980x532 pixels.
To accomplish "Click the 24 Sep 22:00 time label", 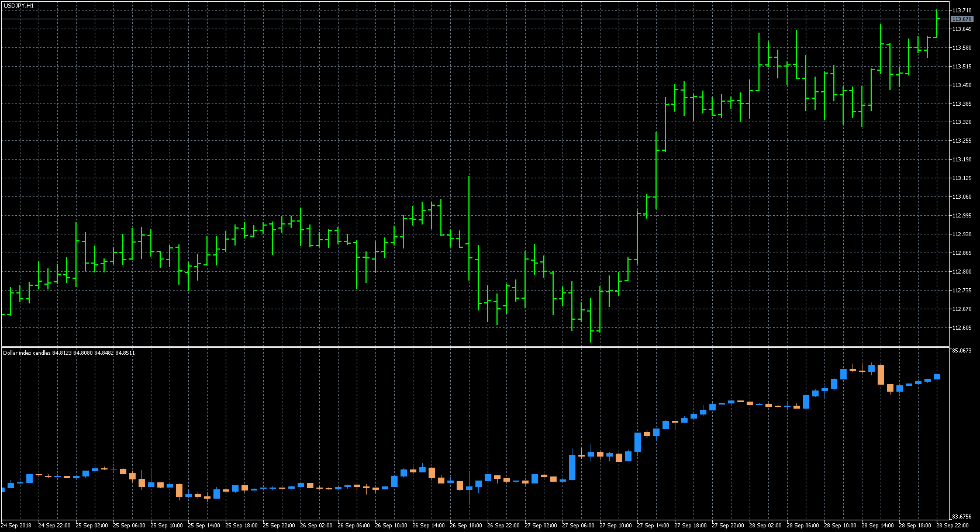I will [x=54, y=526].
